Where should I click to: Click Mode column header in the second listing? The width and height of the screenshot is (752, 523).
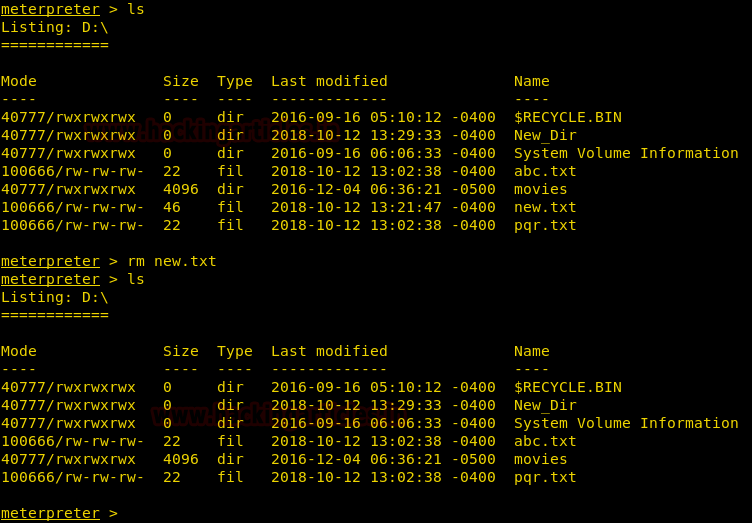coord(19,351)
